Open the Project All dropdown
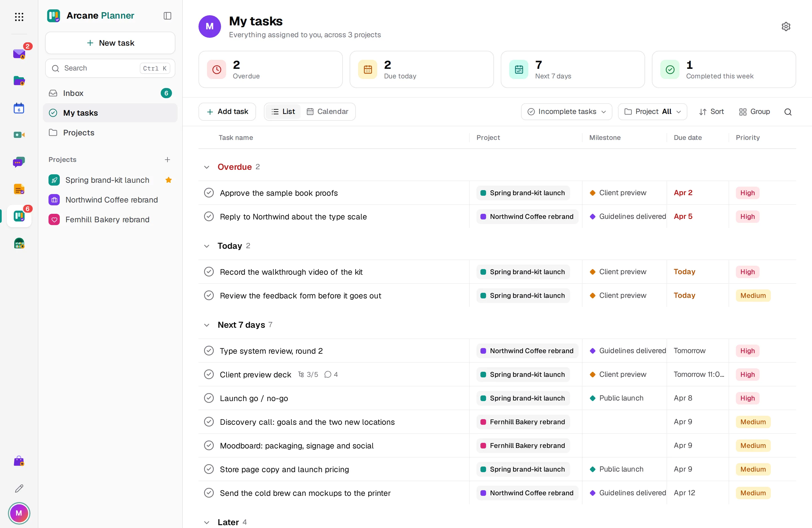 click(x=652, y=112)
